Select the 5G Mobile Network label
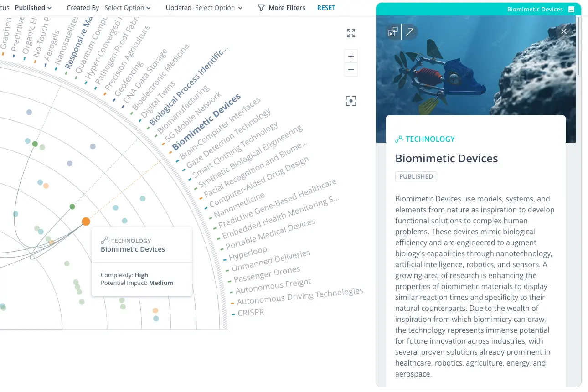 coord(192,117)
